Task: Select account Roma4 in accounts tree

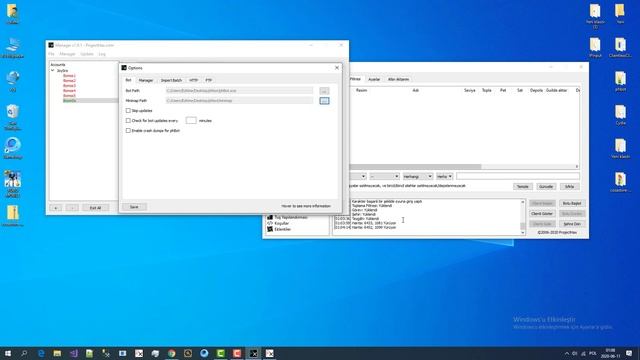Action: 69,91
